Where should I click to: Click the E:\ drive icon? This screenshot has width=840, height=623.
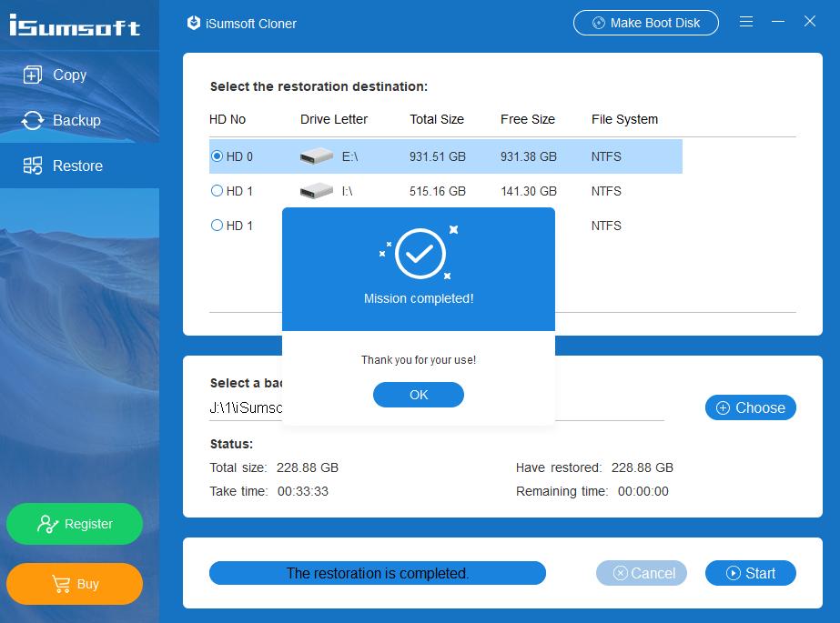316,156
